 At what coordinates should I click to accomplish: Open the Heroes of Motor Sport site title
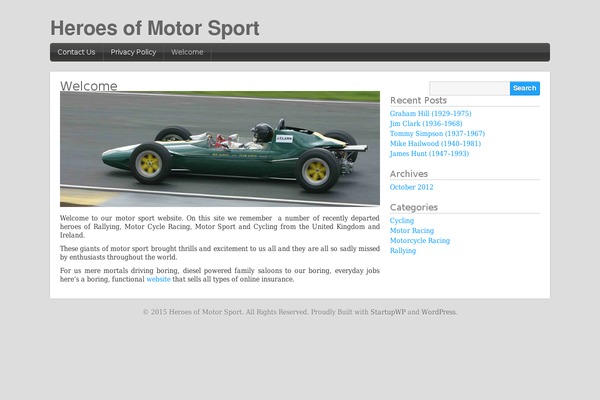tap(155, 28)
